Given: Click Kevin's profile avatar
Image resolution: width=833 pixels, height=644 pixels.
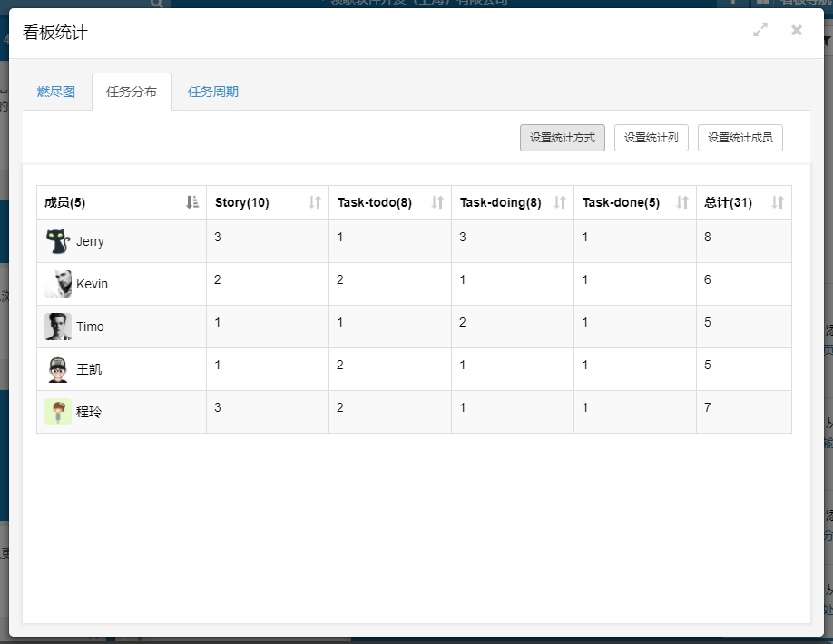Looking at the screenshot, I should [58, 284].
